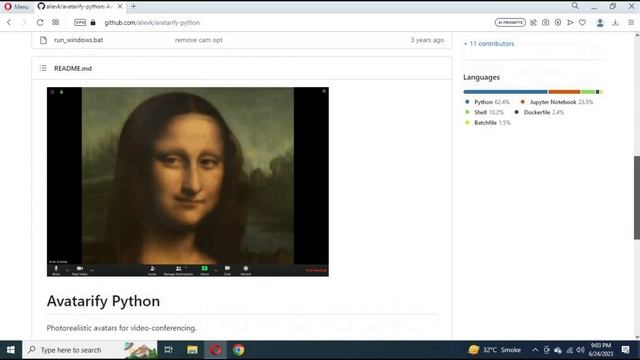Open the Opera account profile icon
This screenshot has height=360, width=640.
[x=600, y=23]
